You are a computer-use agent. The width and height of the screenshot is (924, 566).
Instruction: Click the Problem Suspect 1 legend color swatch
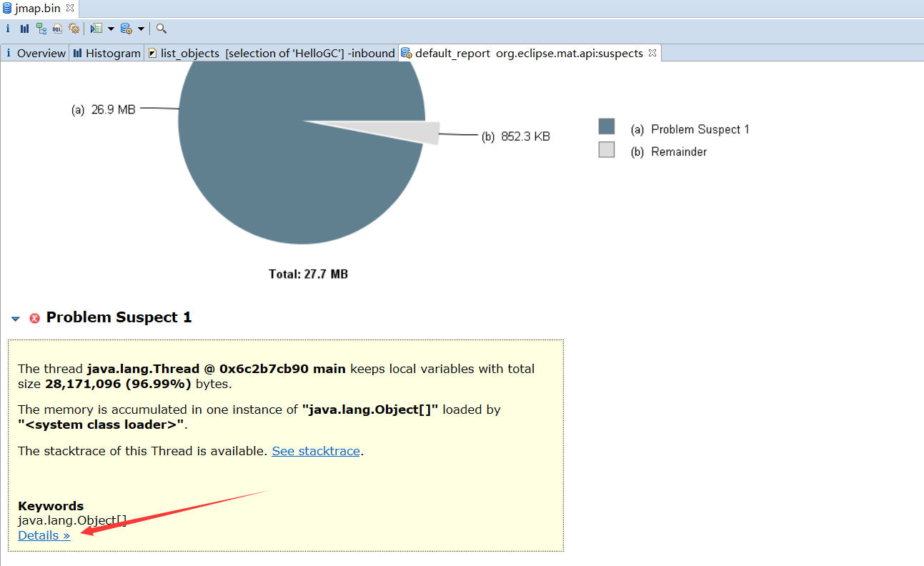[607, 127]
